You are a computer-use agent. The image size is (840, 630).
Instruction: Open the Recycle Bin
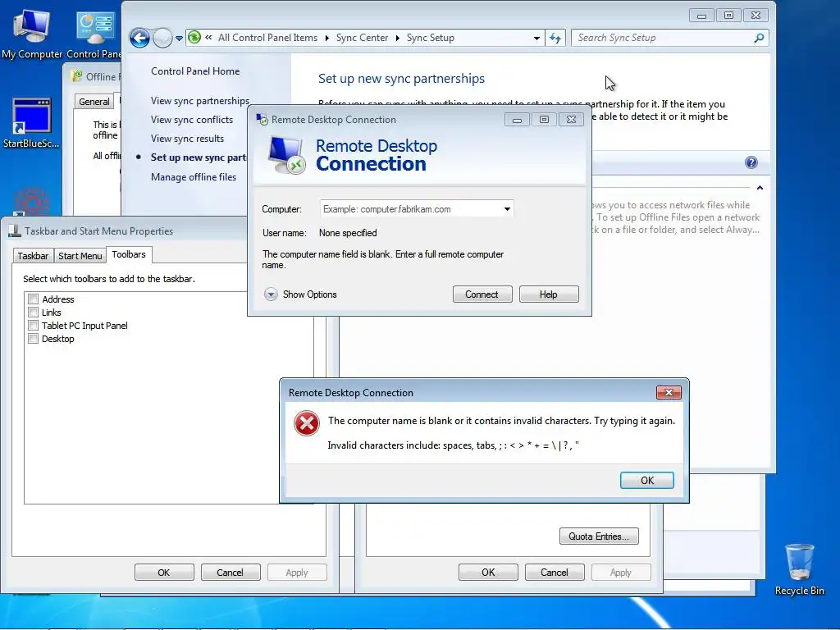pos(799,569)
